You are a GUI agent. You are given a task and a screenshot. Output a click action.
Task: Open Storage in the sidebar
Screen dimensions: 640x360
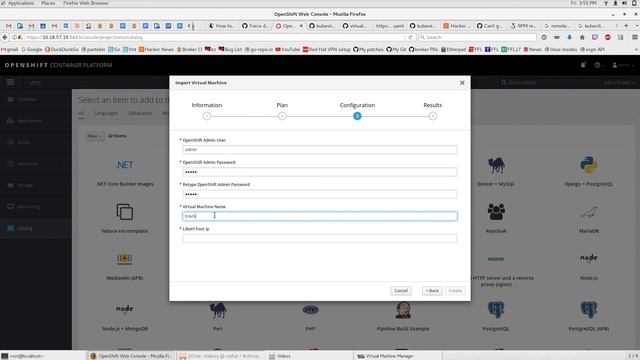pyautogui.click(x=36, y=185)
